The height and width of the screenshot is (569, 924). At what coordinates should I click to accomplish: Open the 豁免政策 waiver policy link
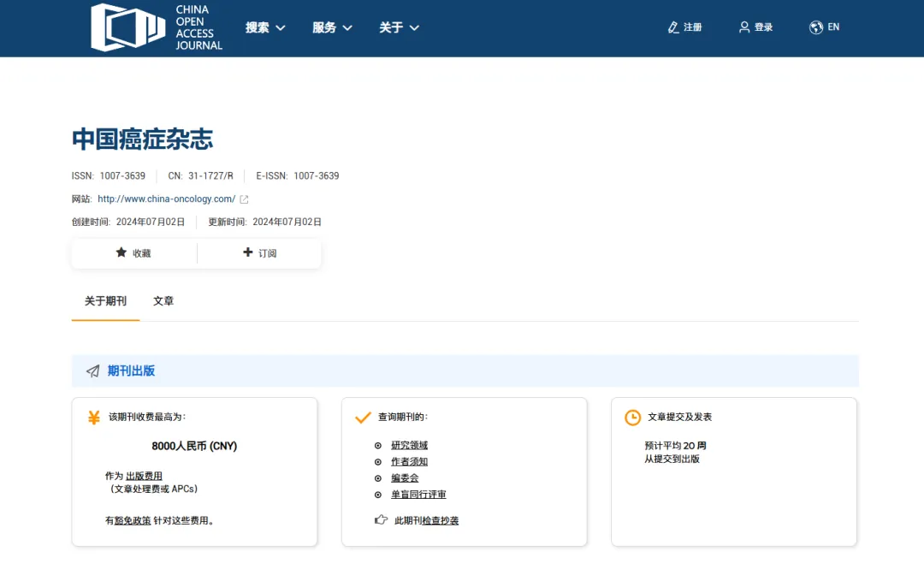tap(133, 520)
